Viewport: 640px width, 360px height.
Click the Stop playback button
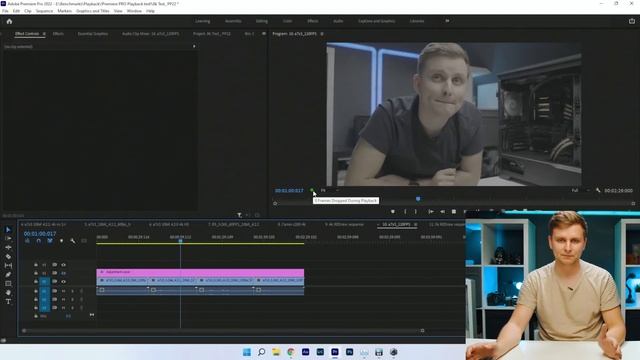click(454, 211)
